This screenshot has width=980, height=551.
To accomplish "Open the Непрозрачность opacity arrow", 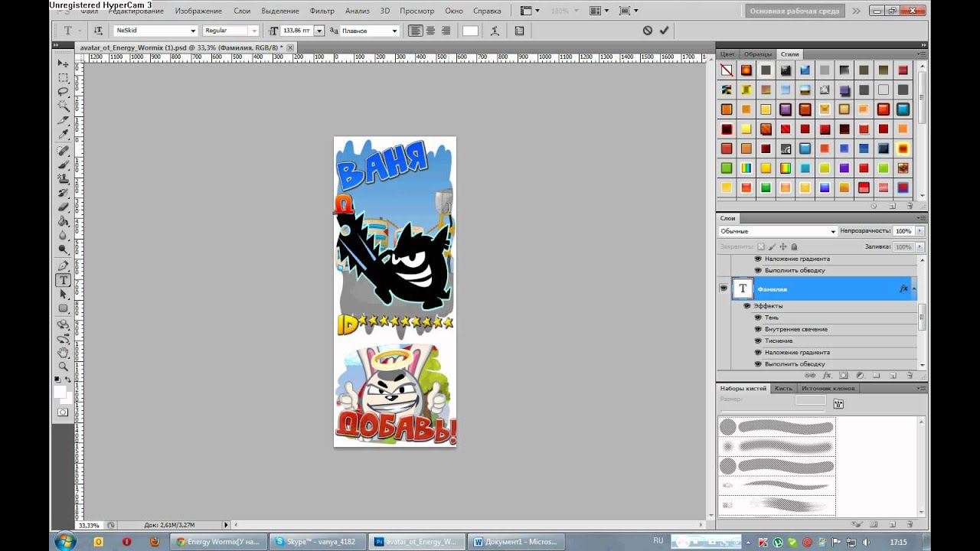I will [x=920, y=231].
